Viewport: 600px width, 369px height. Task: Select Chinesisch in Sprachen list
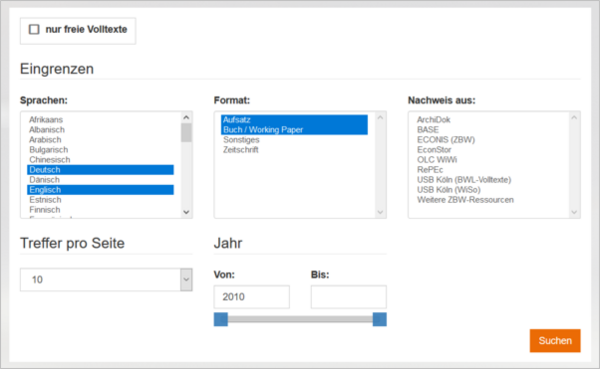coord(100,160)
